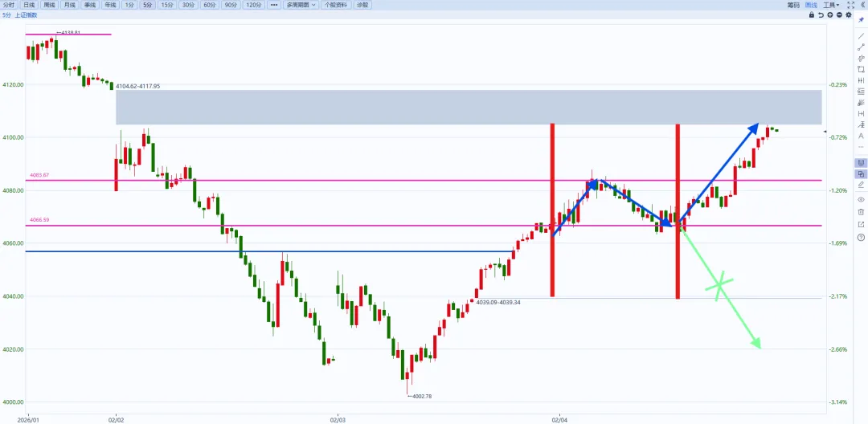Select the text annotation tool
Image resolution: width=868 pixels, height=424 pixels.
[861, 136]
